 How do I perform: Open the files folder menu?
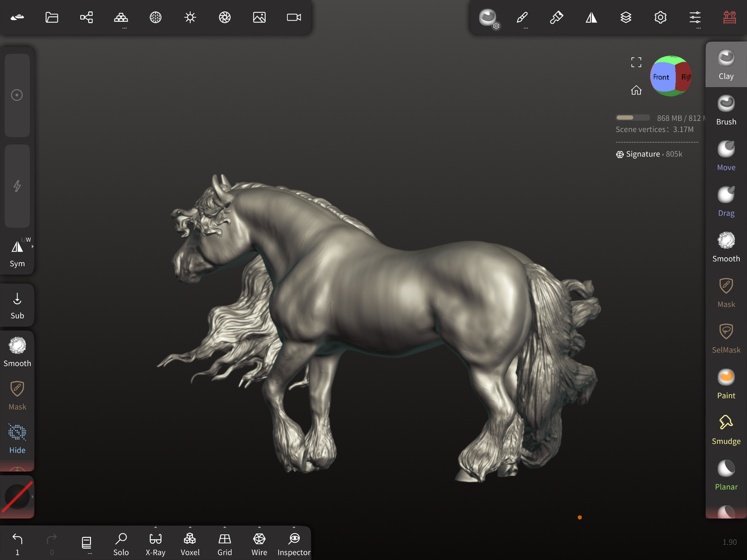52,18
